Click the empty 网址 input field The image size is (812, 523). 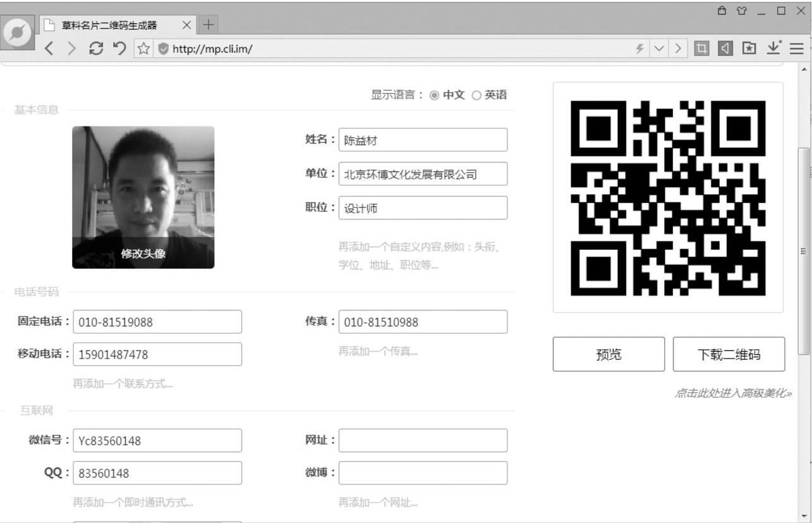[x=423, y=441]
